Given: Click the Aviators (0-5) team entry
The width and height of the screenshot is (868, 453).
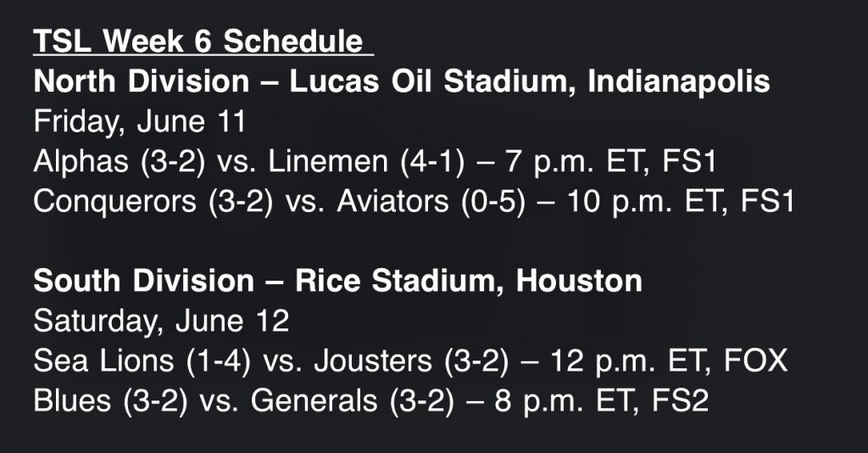Looking at the screenshot, I should (421, 202).
